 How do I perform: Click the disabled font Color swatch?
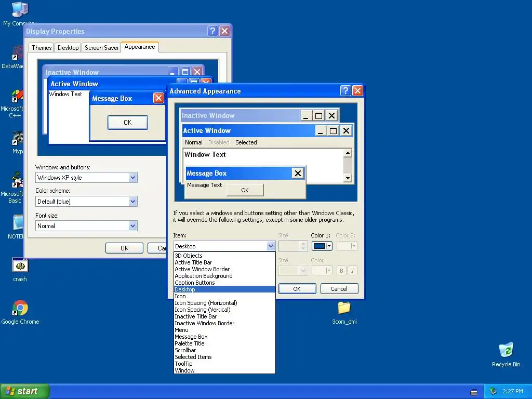coord(322,270)
